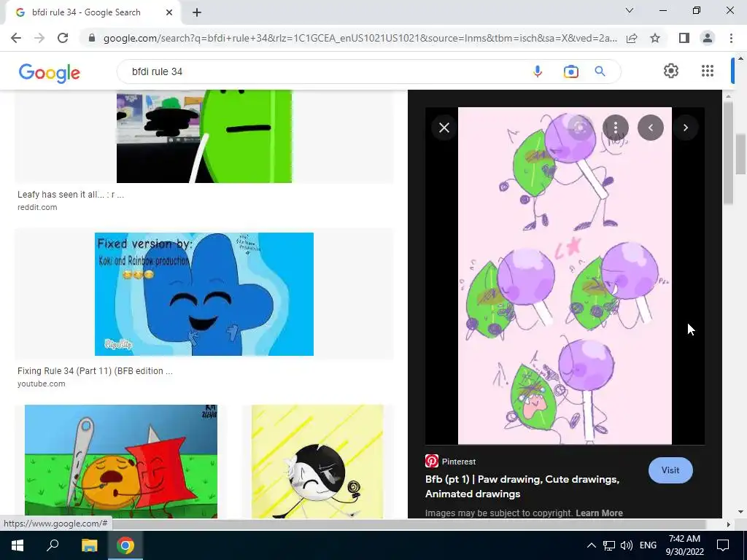This screenshot has height=560, width=747.
Task: Open the Fixing Rule 34 (Part 11) caption
Action: point(95,371)
